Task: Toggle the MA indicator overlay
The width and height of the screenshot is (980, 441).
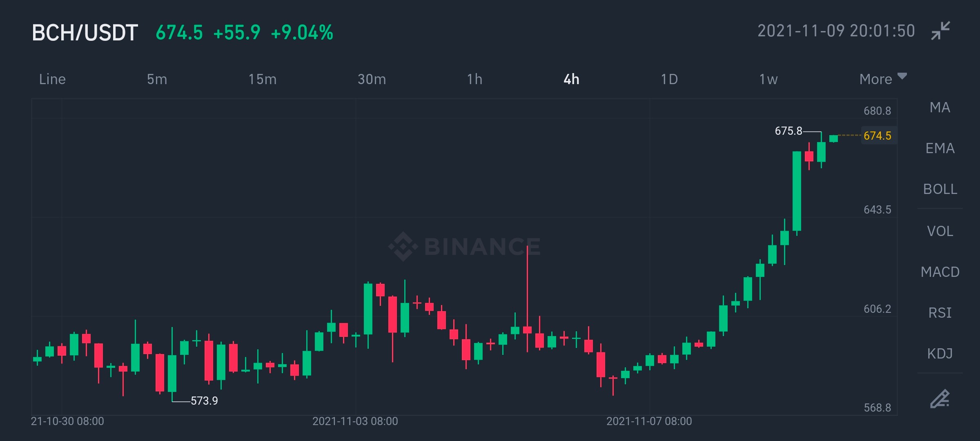Action: point(940,107)
